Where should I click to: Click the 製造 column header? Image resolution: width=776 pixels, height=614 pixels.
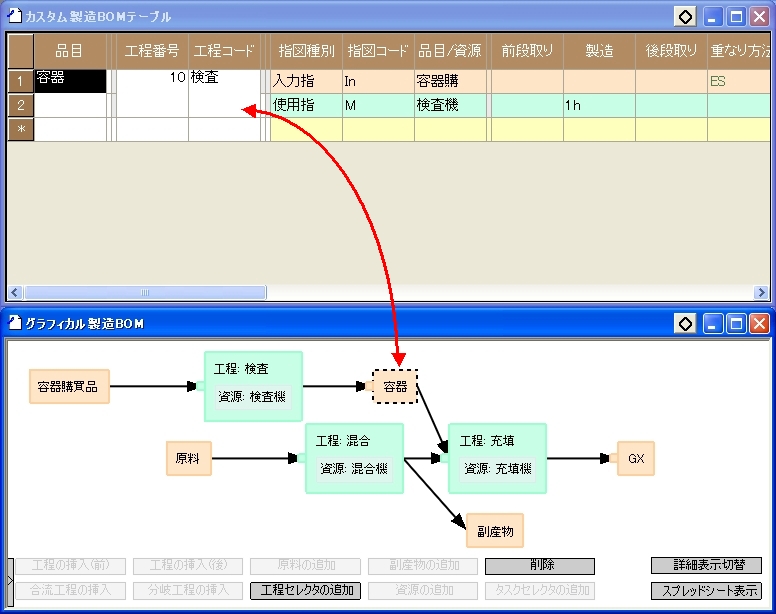599,51
